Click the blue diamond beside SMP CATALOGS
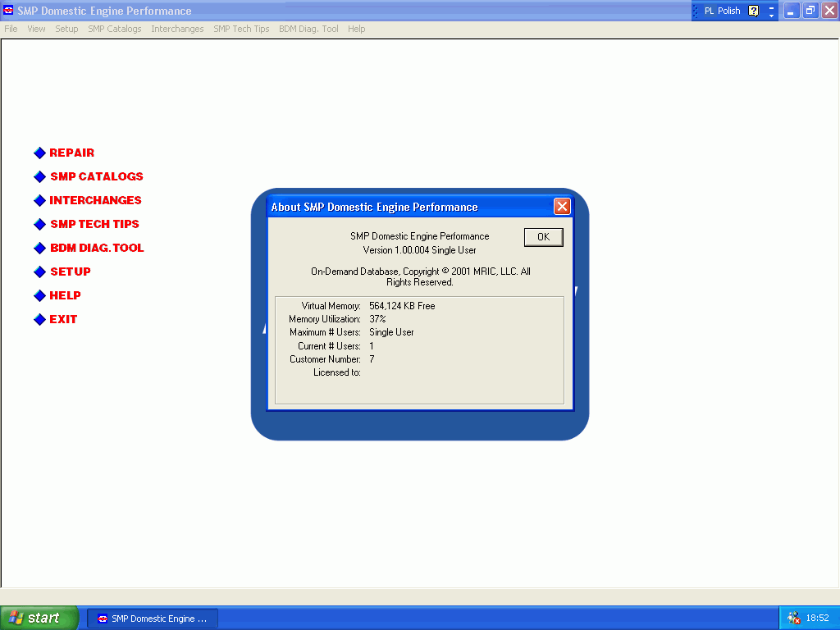 point(39,177)
